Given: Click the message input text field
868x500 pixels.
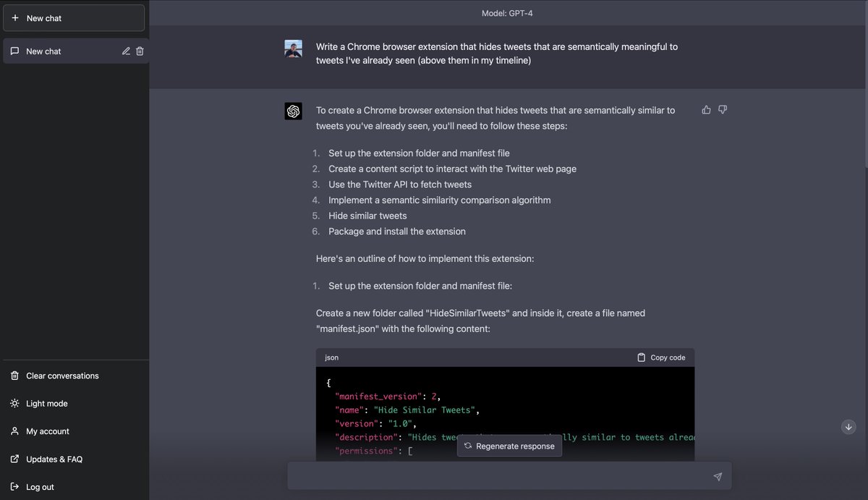Looking at the screenshot, I should pyautogui.click(x=499, y=476).
